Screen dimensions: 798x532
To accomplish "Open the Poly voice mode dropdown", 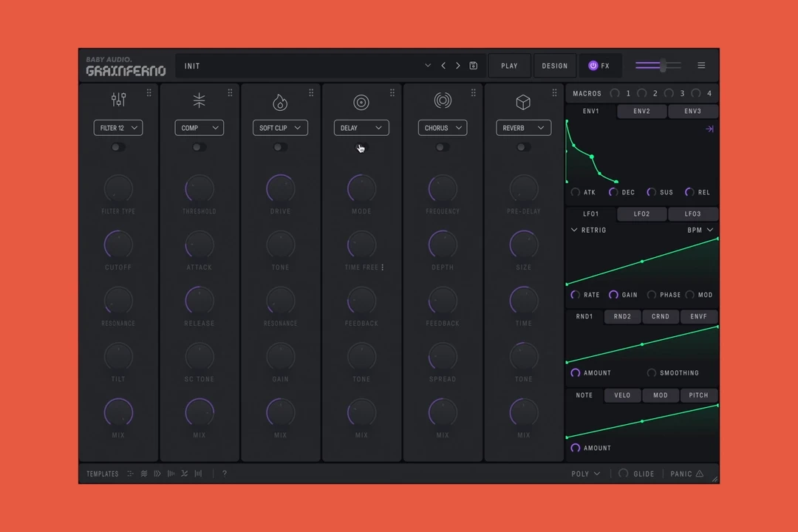I will pyautogui.click(x=586, y=474).
